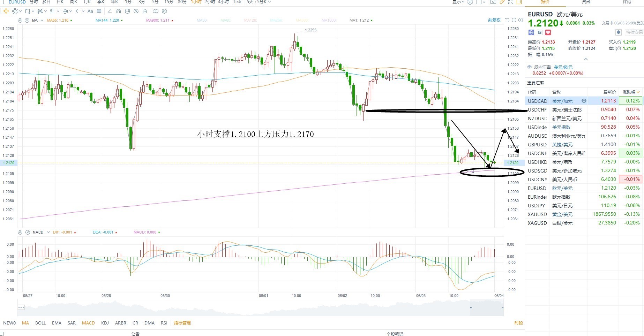
Task: Click the ellipsis button on navigator bar
Action: [x=21, y=307]
